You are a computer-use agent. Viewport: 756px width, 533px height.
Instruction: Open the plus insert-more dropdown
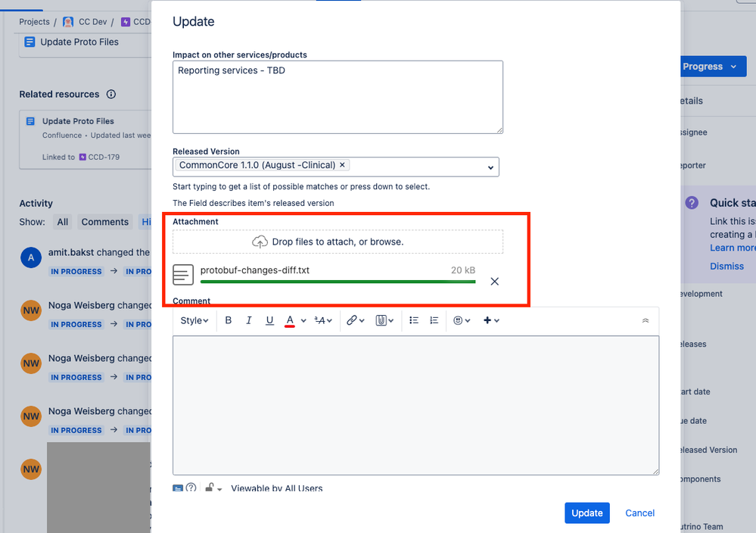click(491, 320)
